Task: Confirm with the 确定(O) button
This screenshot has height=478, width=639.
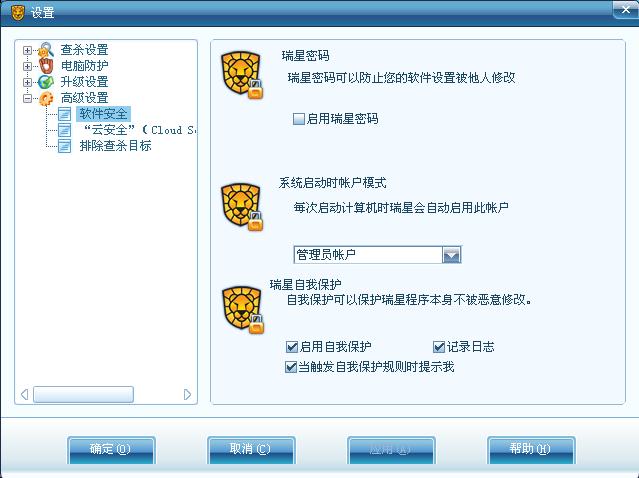Action: click(111, 450)
